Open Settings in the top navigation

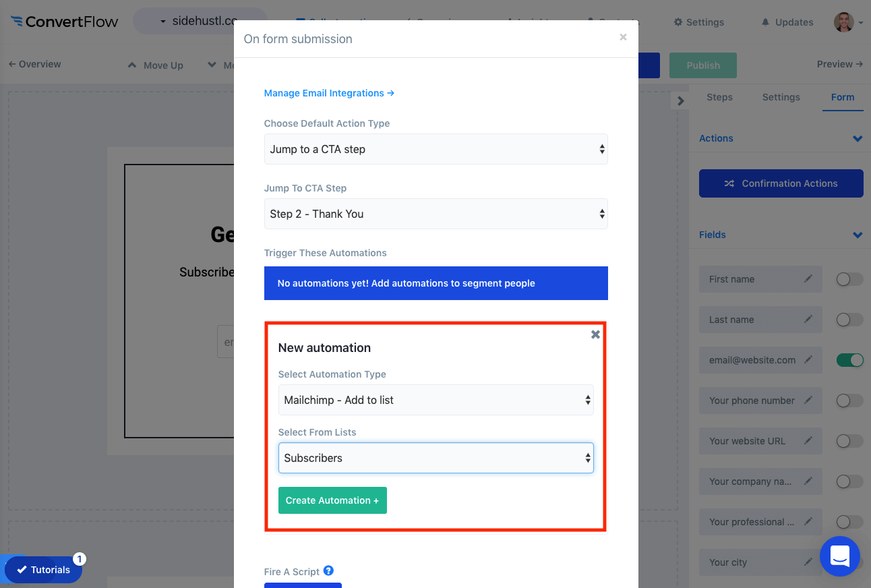tap(698, 22)
